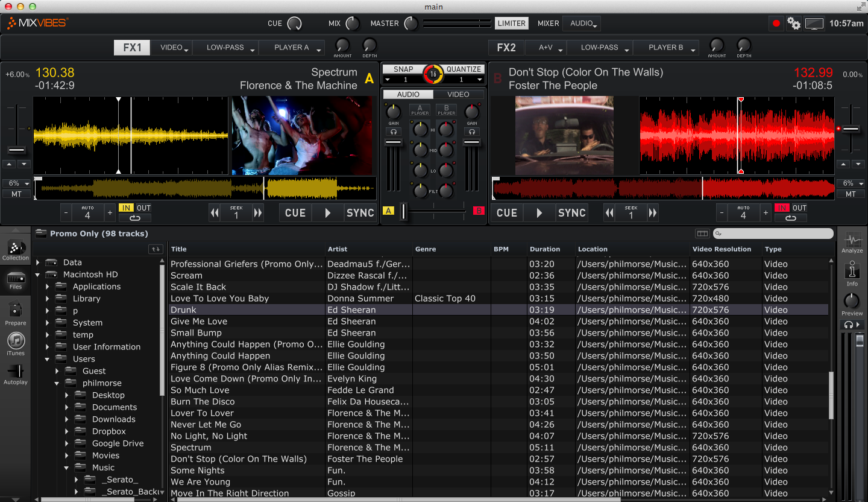Increase deck B auto loop with plus

(766, 212)
